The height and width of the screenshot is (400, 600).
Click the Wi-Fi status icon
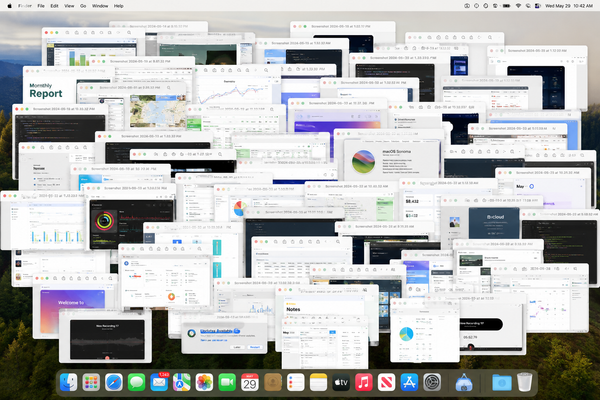tap(518, 6)
